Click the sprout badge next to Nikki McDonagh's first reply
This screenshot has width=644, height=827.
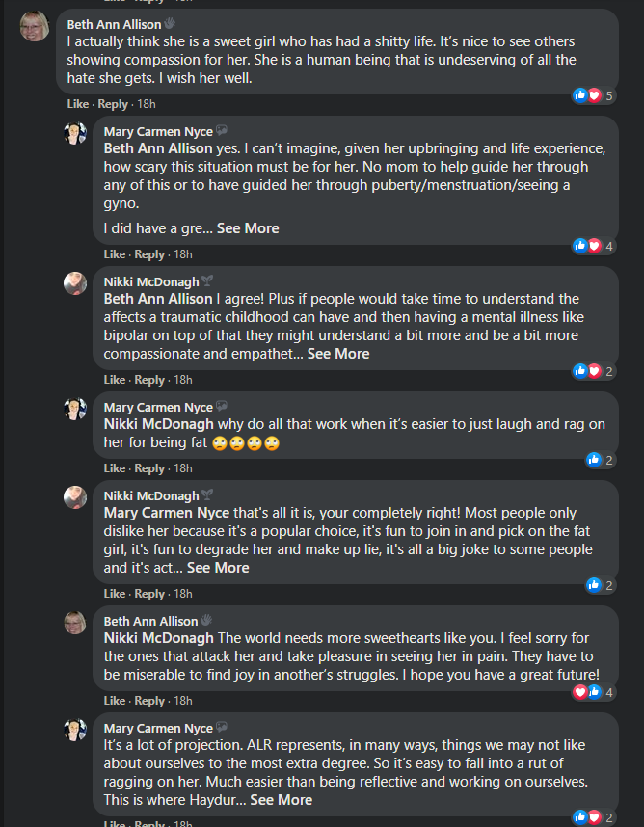[207, 281]
